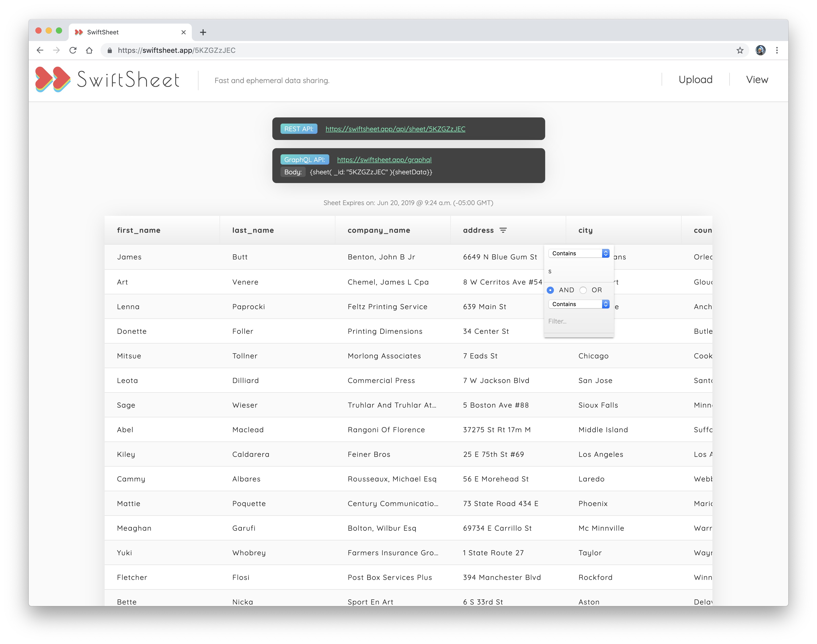Open a new browser tab
The height and width of the screenshot is (644, 817).
pos(203,32)
